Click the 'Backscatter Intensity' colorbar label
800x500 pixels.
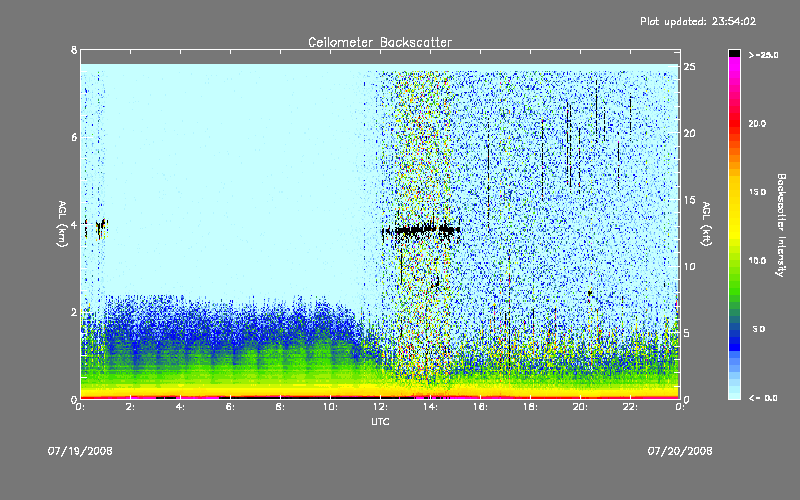pyautogui.click(x=781, y=225)
